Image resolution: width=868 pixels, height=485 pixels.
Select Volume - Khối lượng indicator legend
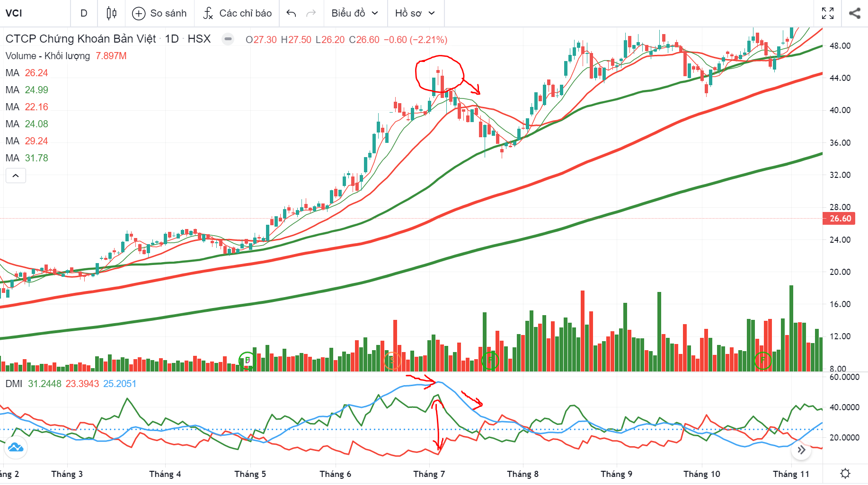pyautogui.click(x=48, y=56)
